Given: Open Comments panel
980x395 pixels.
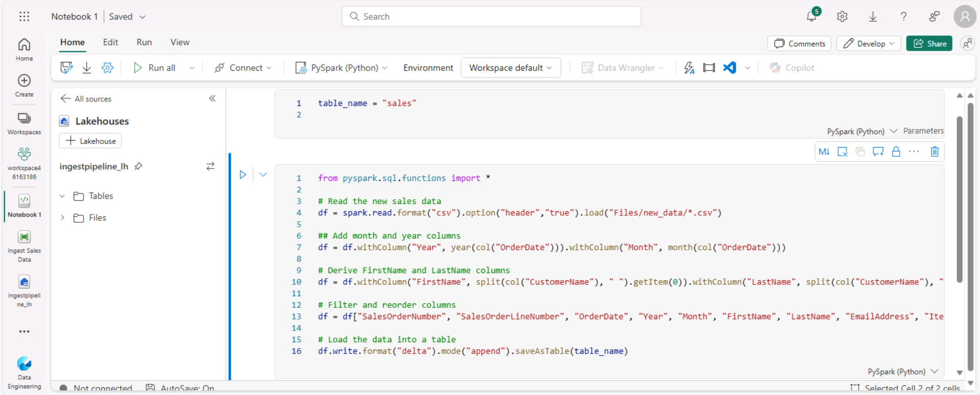Looking at the screenshot, I should [x=799, y=44].
